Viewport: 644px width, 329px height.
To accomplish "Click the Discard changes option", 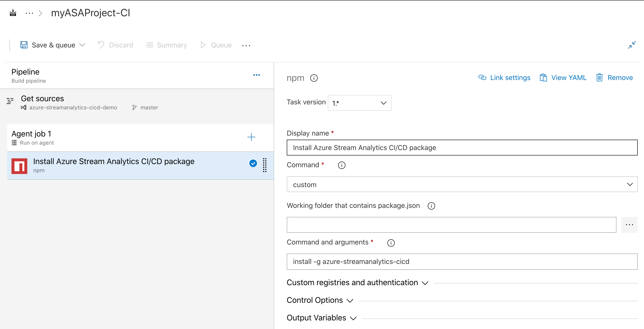I will [x=116, y=45].
